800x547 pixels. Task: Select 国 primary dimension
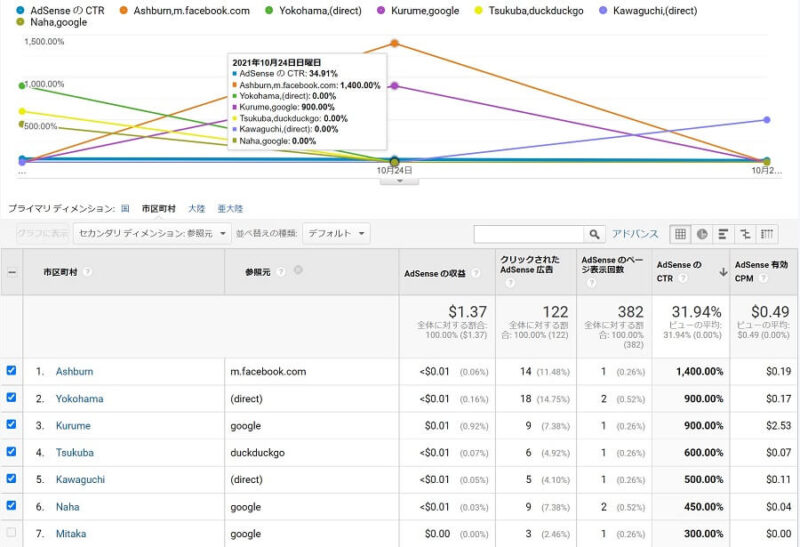coord(125,208)
